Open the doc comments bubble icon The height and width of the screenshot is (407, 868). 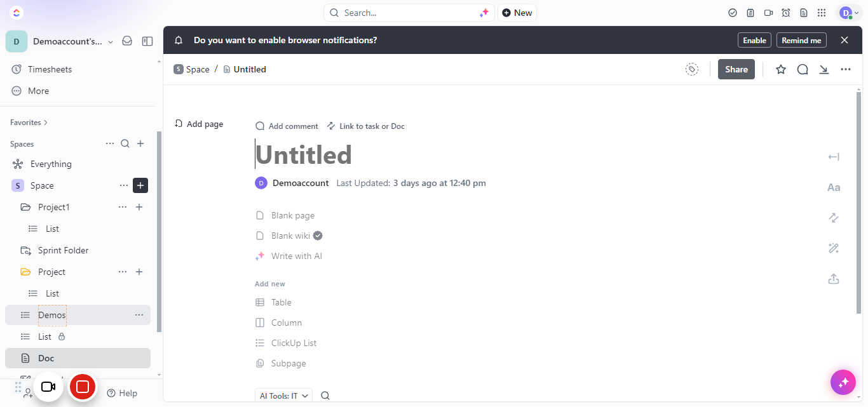803,69
